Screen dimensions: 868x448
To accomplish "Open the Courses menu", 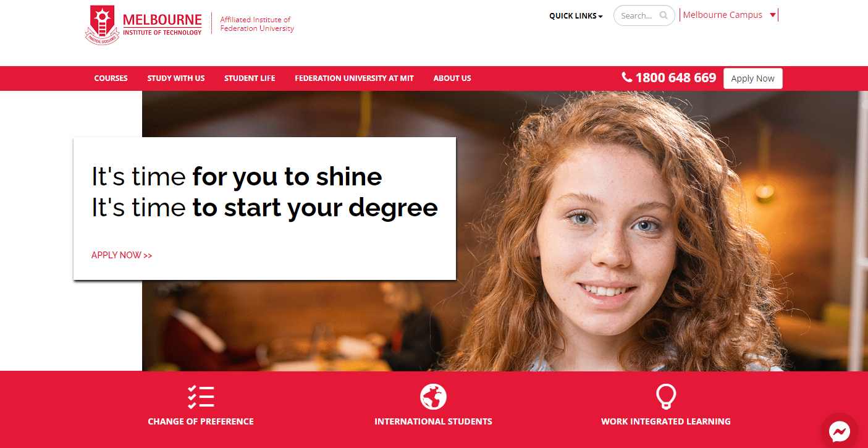I will pos(111,78).
